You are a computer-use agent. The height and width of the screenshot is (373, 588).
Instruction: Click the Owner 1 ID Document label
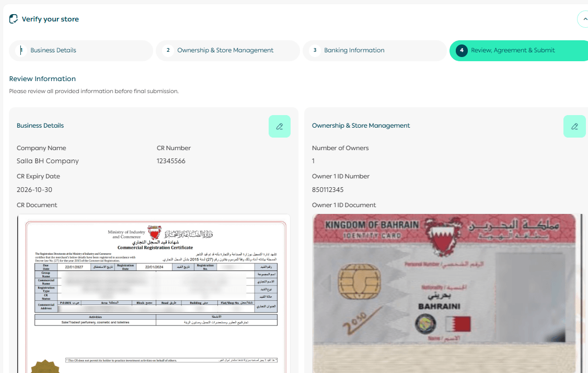click(344, 205)
